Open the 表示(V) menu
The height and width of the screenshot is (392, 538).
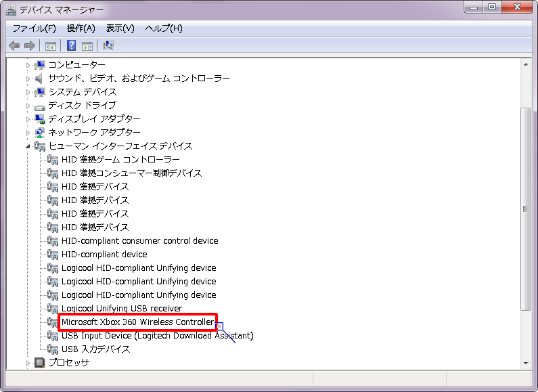pos(120,28)
